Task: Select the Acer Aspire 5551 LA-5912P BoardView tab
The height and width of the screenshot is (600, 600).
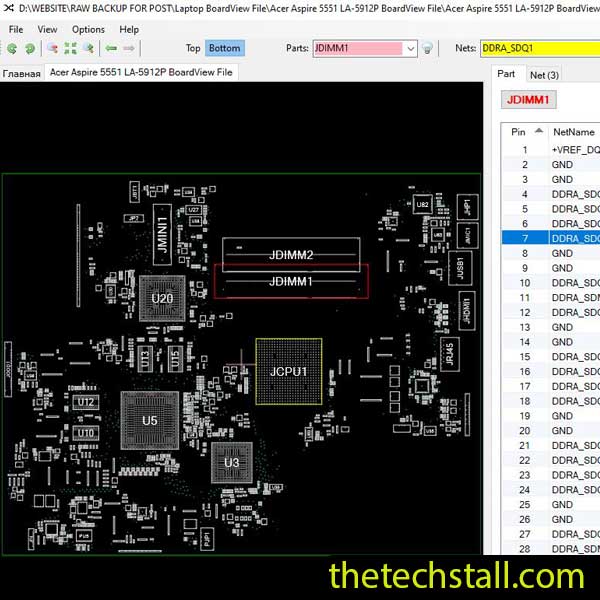Action: 141,72
